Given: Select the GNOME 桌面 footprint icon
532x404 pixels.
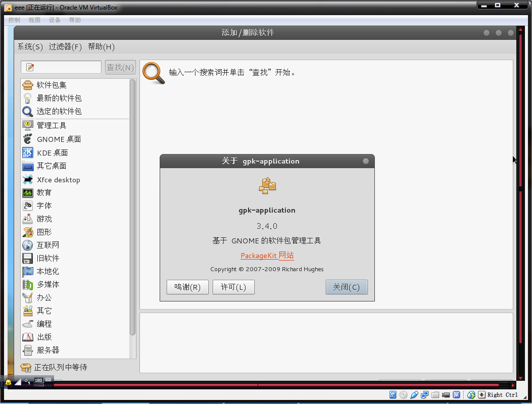Looking at the screenshot, I should click(27, 139).
